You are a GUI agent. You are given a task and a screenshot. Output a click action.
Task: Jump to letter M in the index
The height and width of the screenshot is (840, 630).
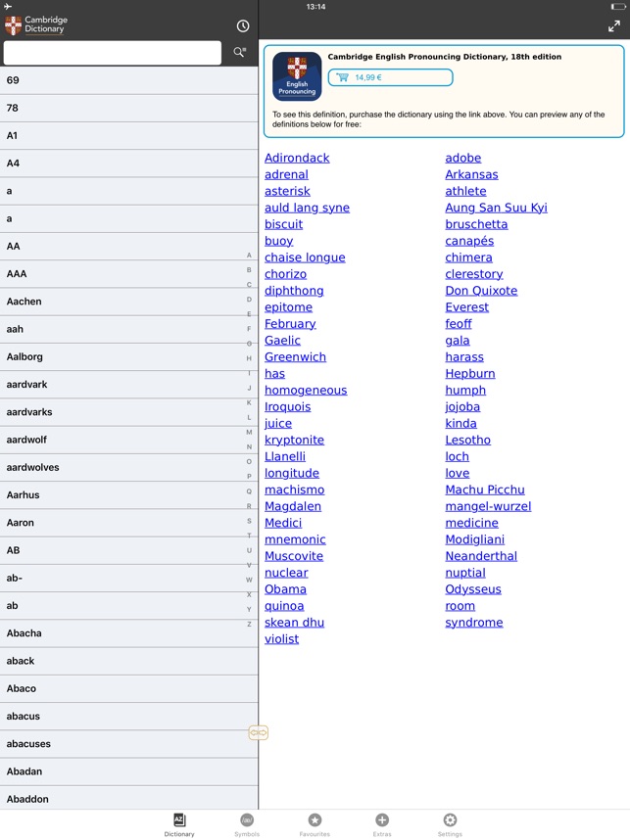point(249,432)
